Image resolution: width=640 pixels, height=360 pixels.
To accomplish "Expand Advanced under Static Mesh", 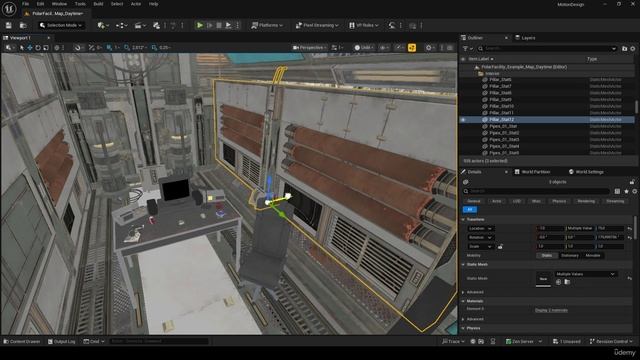I will [463, 292].
